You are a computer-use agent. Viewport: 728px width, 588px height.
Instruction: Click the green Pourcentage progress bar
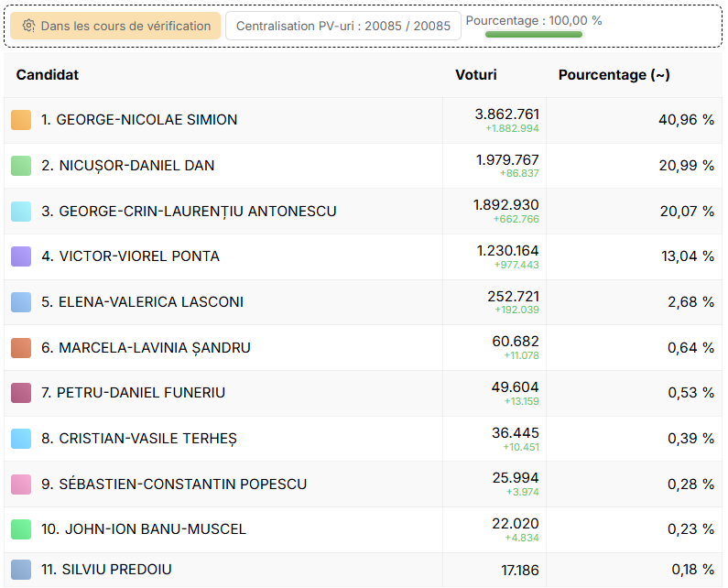click(533, 35)
